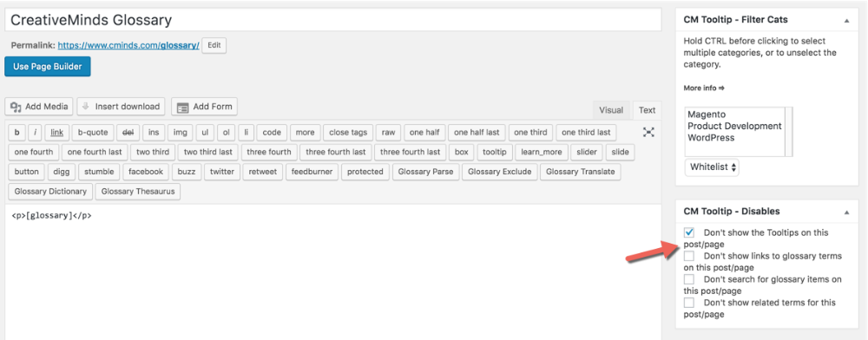The image size is (868, 340).
Task: Click the feedburner quicktag
Action: click(x=312, y=172)
